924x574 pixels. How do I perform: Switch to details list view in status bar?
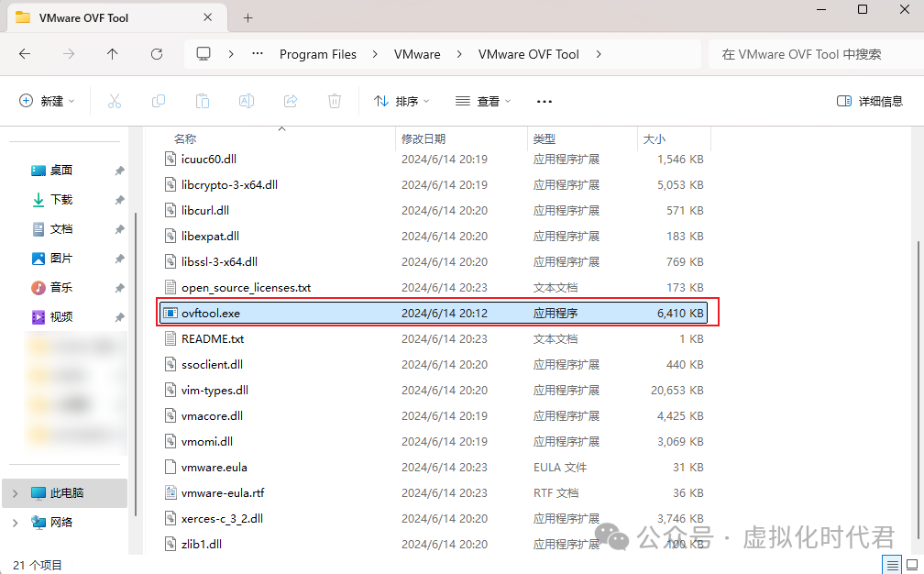pos(893,565)
